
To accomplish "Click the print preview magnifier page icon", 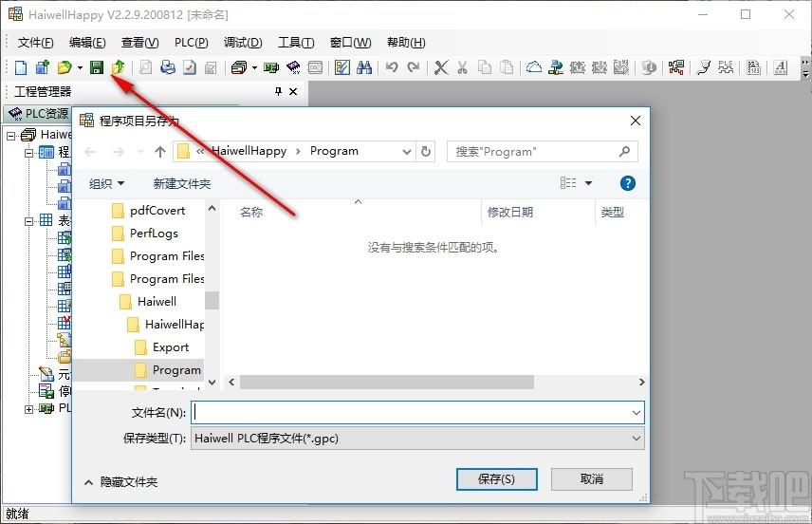I will coord(146,67).
